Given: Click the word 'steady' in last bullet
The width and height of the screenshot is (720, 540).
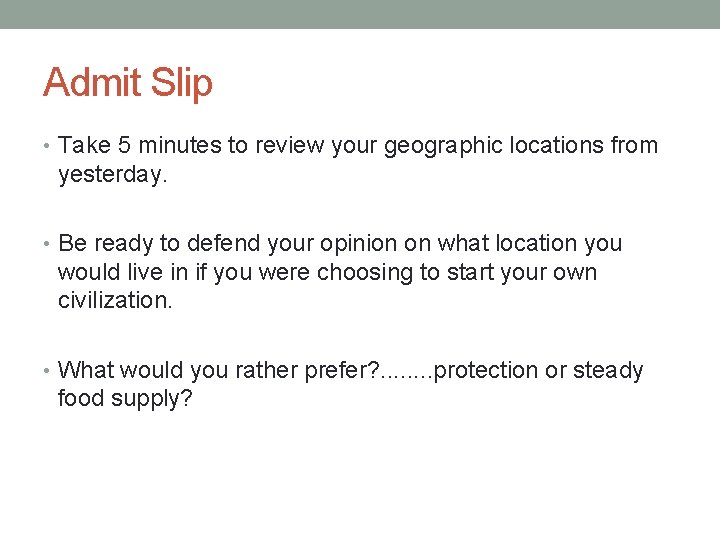Looking at the screenshot, I should [609, 371].
